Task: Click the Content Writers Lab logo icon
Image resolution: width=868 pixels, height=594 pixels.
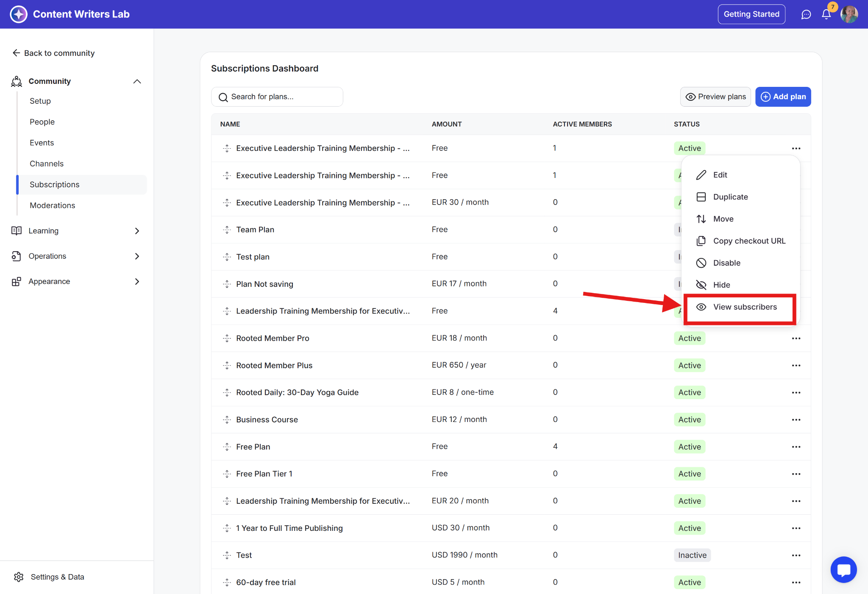Action: pos(19,14)
